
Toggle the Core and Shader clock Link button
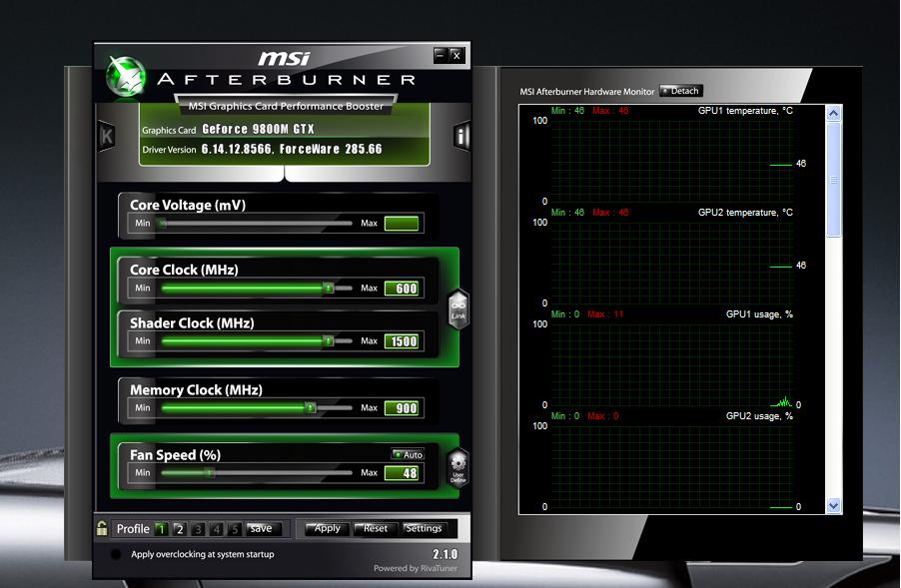[x=457, y=308]
